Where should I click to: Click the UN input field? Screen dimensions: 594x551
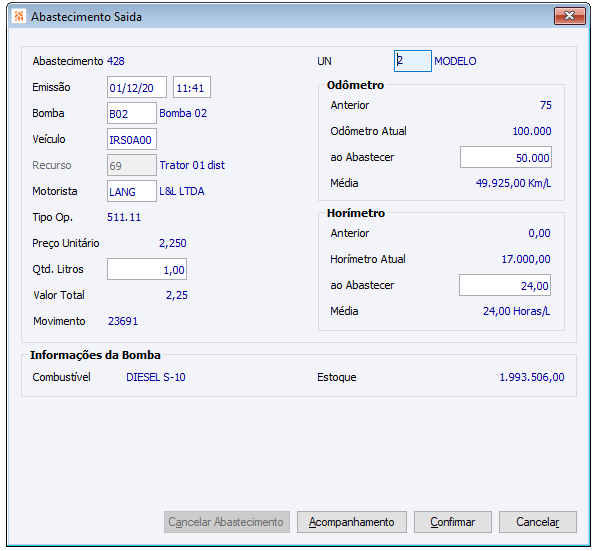[x=413, y=61]
